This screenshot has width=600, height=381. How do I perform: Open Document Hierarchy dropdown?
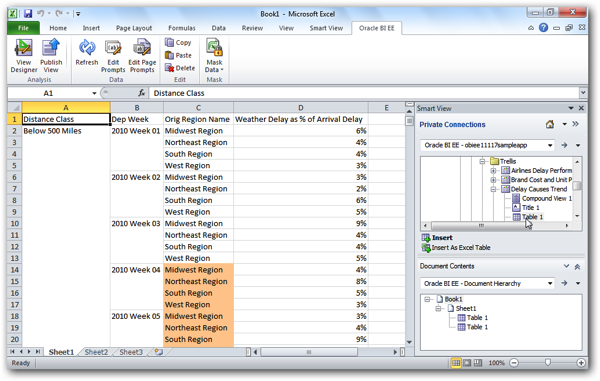pyautogui.click(x=550, y=283)
